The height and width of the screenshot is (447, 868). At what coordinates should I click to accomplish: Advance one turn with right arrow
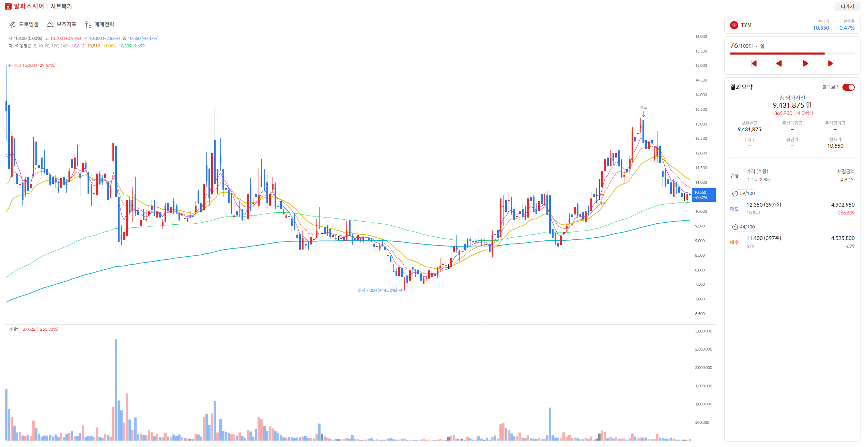click(805, 63)
